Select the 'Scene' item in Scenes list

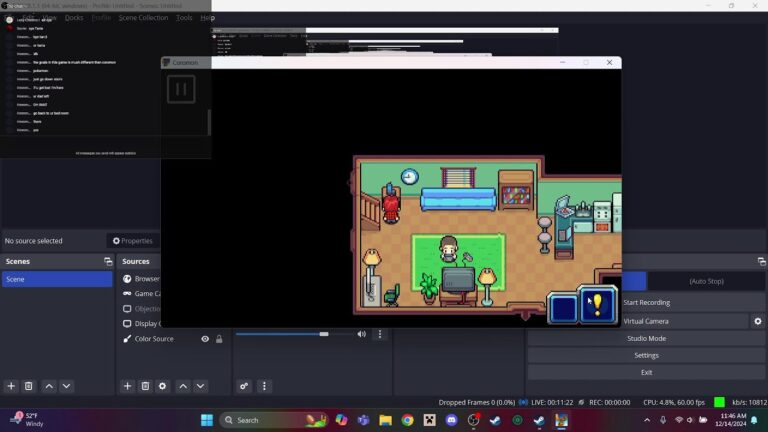click(x=57, y=279)
